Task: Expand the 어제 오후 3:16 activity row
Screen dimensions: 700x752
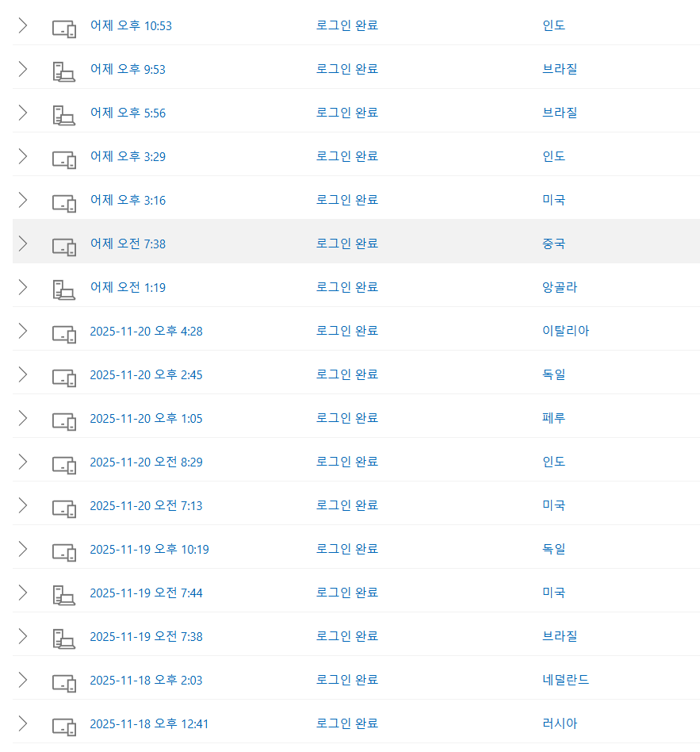Action: click(x=22, y=201)
